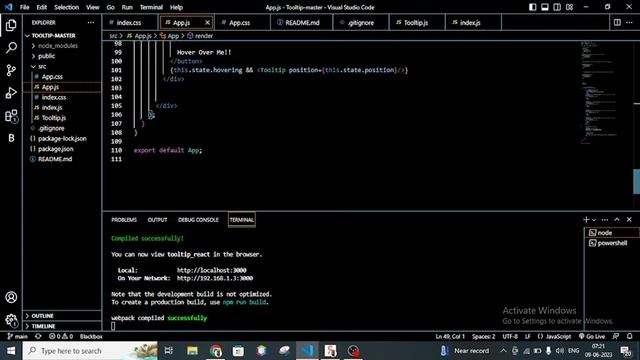Image resolution: width=640 pixels, height=360 pixels.
Task: Open the Manage gear icon
Action: pos(11,320)
